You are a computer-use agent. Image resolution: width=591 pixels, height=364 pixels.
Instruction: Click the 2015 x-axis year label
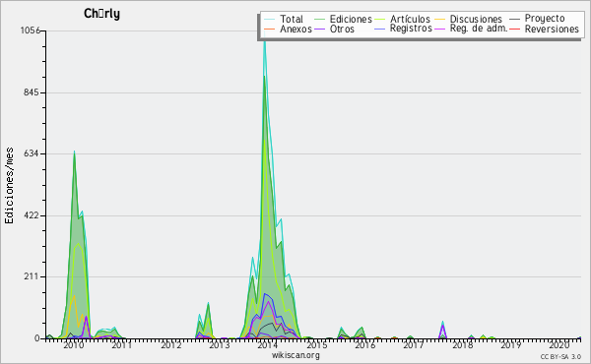(316, 344)
